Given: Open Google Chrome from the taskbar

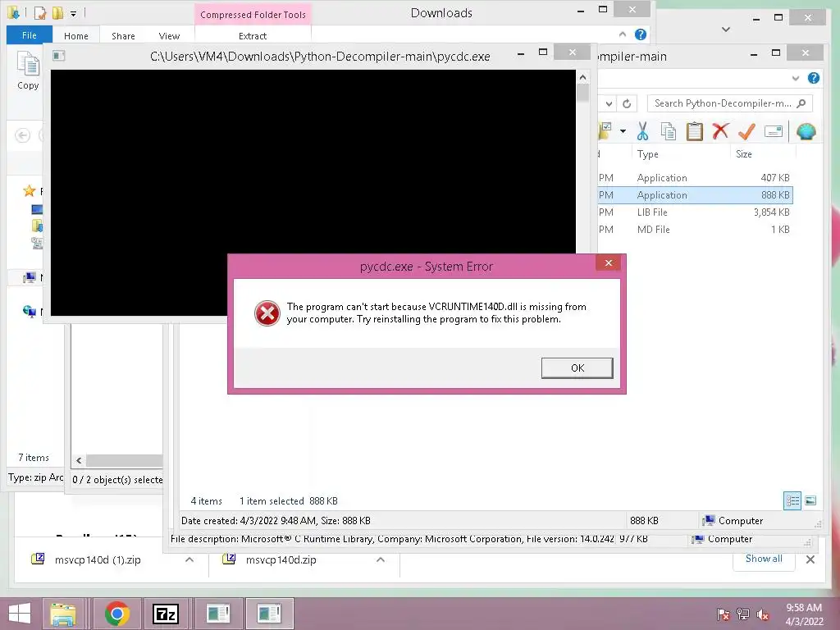Looking at the screenshot, I should click(117, 614).
